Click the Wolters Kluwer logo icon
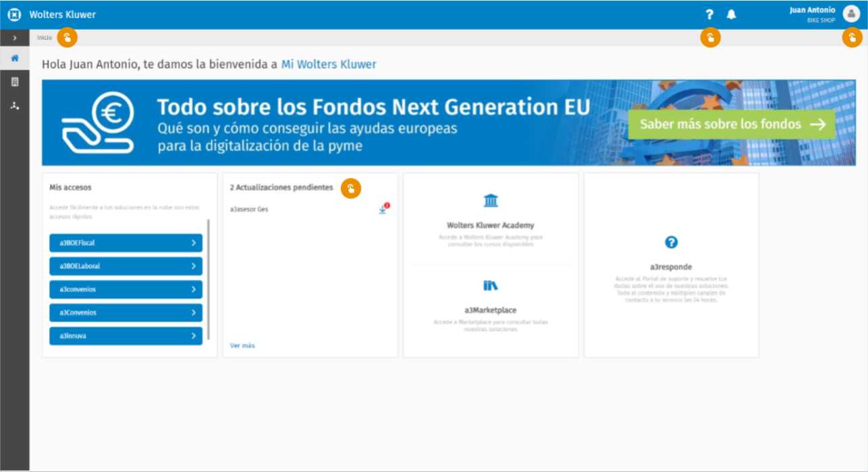The width and height of the screenshot is (868, 472). tap(14, 14)
